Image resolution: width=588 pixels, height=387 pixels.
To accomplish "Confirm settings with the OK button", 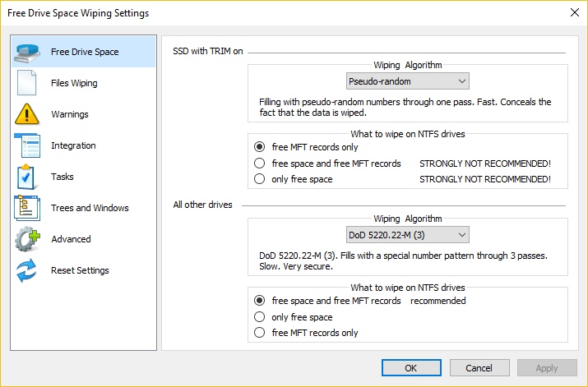I will [411, 368].
